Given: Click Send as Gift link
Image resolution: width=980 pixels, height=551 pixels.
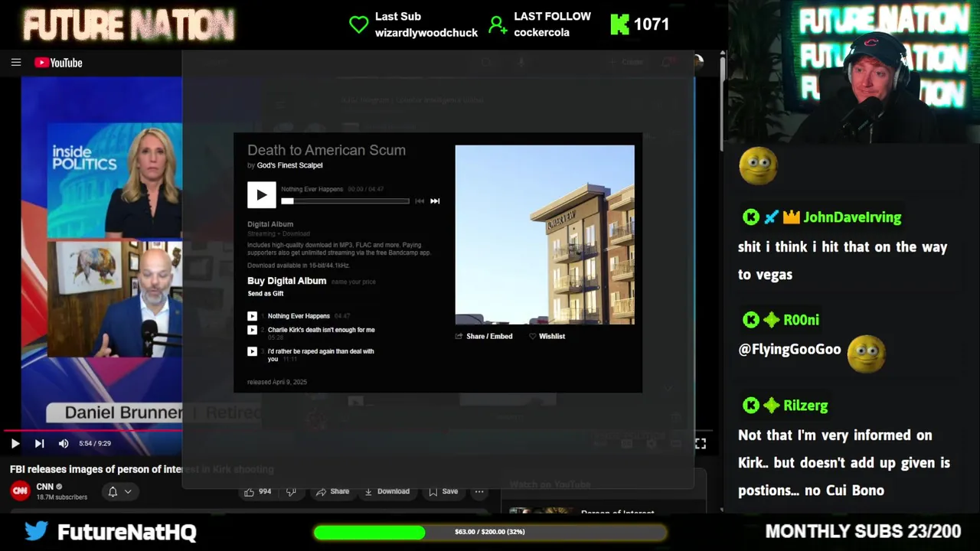Looking at the screenshot, I should tap(265, 294).
